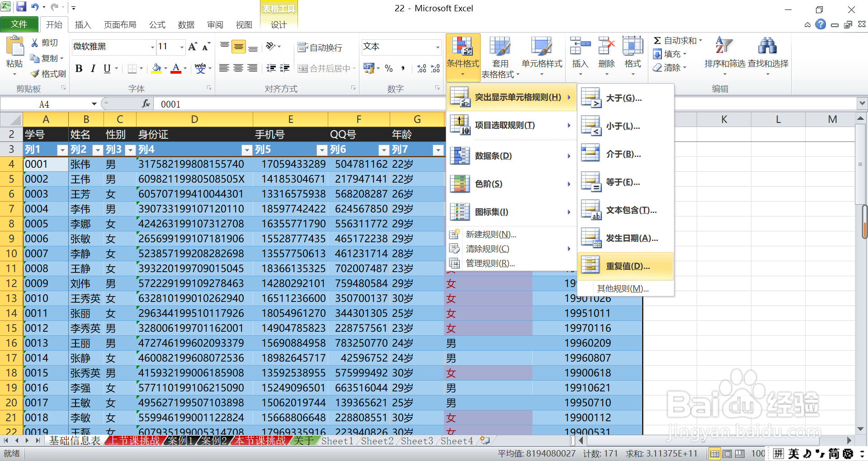The width and height of the screenshot is (868, 461).
Task: Open the 列4 column filter dropdown
Action: click(247, 150)
